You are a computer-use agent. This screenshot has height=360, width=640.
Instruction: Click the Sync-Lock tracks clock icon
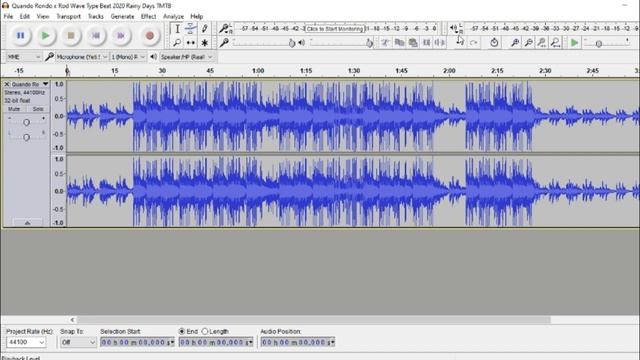point(494,42)
